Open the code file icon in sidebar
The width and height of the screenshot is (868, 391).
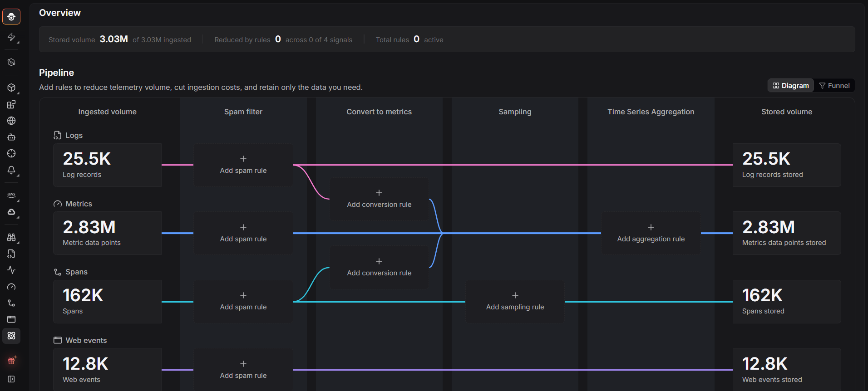[x=11, y=254]
